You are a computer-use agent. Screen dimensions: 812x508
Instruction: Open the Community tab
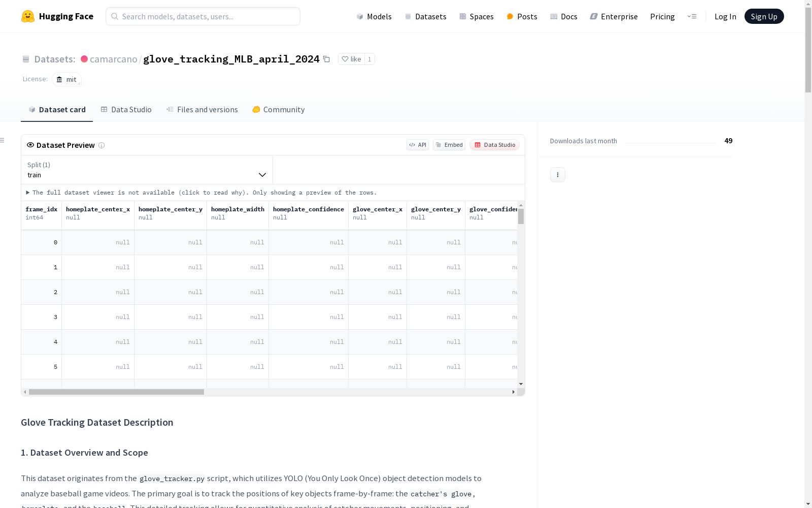279,110
